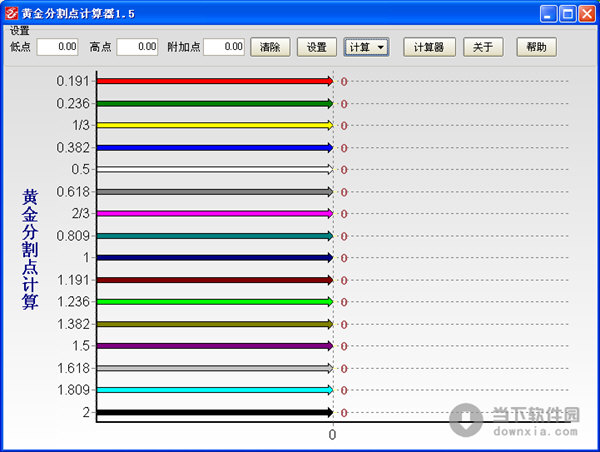This screenshot has height=452, width=600.
Task: Click the purple 1.5 arrow bar
Action: (215, 346)
